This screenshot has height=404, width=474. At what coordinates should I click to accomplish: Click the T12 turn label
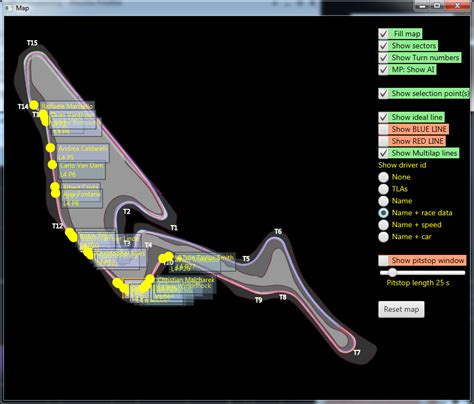[x=57, y=226]
